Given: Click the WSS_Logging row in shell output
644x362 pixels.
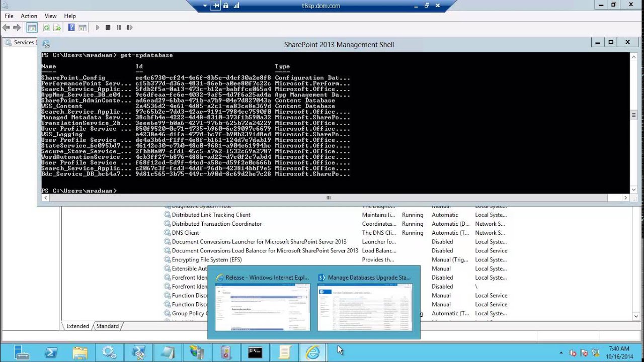Looking at the screenshot, I should click(x=196, y=134).
